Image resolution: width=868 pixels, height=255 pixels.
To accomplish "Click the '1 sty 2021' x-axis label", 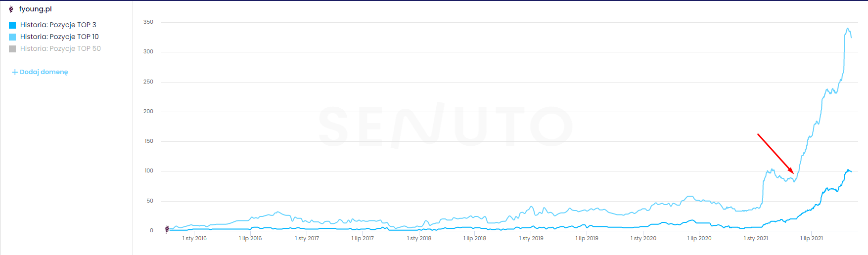I will [756, 238].
